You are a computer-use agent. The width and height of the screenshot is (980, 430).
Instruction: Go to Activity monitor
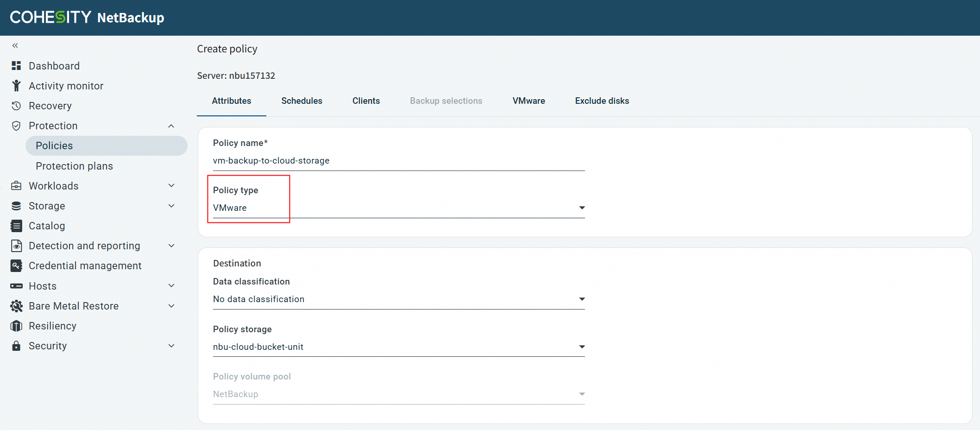pyautogui.click(x=66, y=86)
